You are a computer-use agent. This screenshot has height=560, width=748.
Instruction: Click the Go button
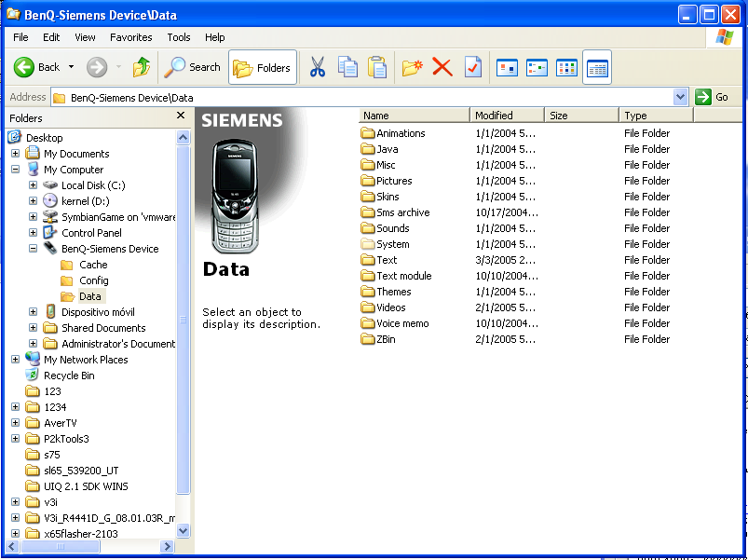click(x=712, y=97)
